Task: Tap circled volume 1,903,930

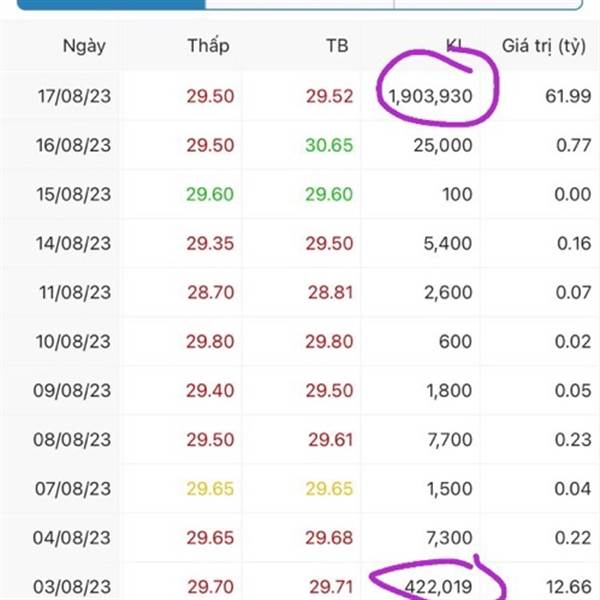Action: (x=430, y=96)
